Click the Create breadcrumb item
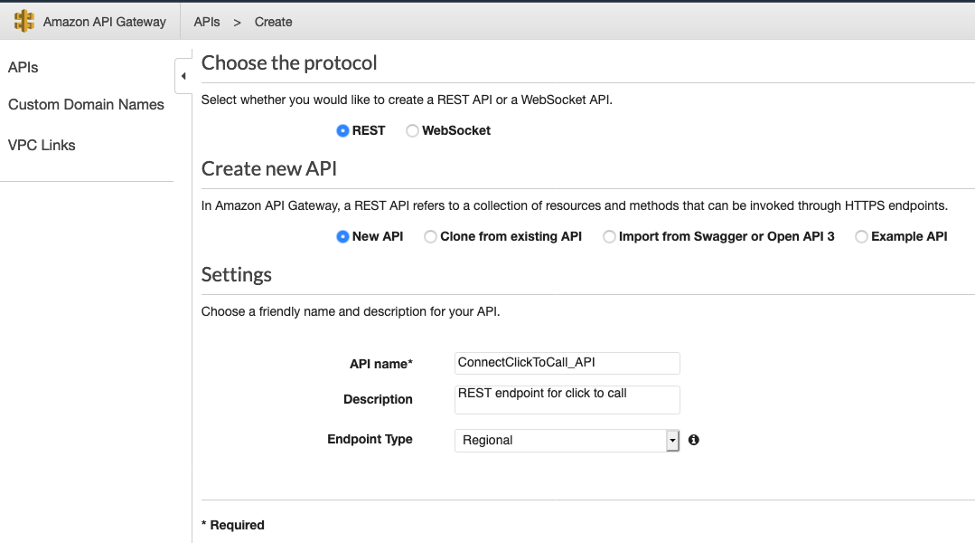This screenshot has width=977, height=543. point(273,22)
